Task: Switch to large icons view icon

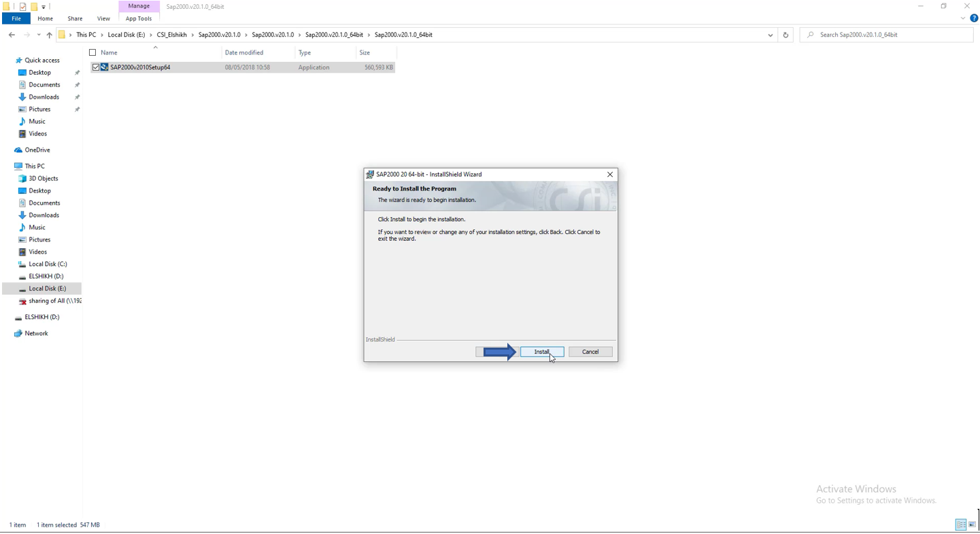Action: [x=973, y=525]
